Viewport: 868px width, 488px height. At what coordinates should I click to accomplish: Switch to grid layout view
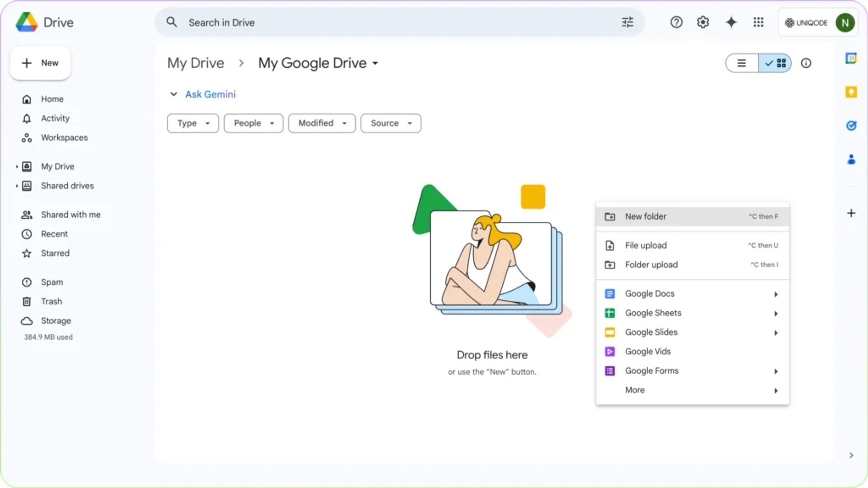(x=775, y=63)
